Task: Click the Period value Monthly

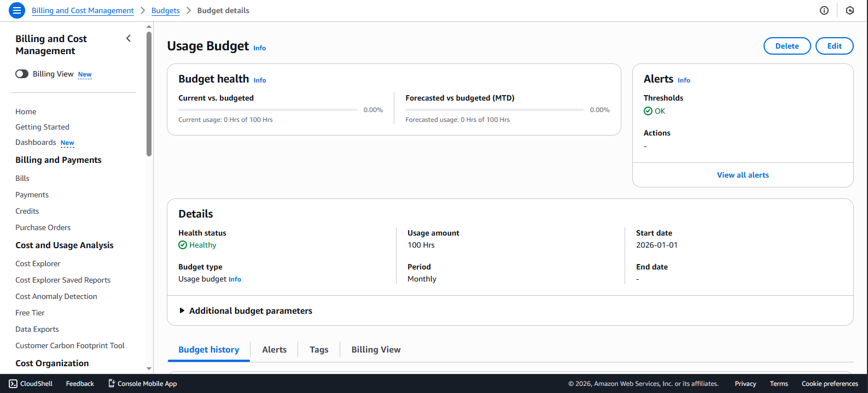Action: tap(422, 279)
